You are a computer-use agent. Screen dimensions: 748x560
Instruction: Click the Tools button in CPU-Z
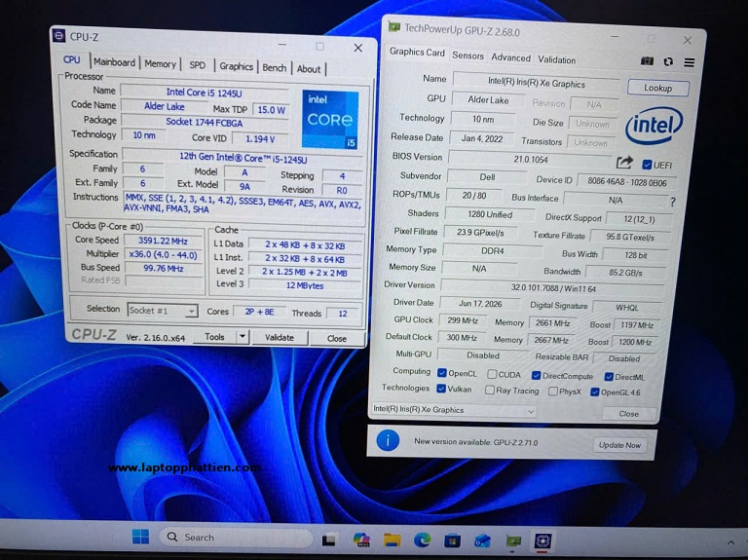pyautogui.click(x=214, y=337)
